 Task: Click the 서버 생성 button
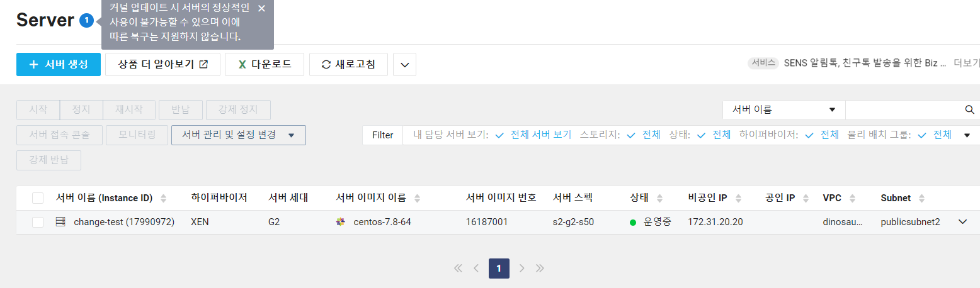pos(59,64)
